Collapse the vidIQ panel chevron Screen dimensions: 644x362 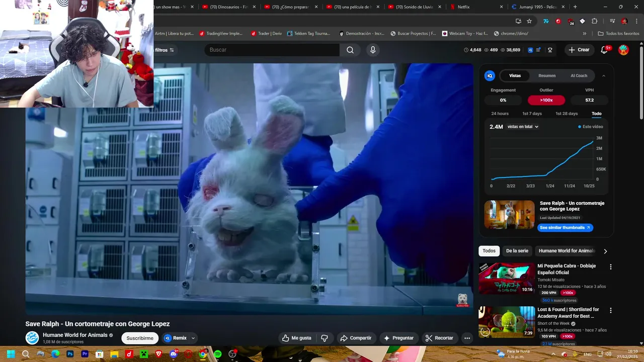pos(604,76)
